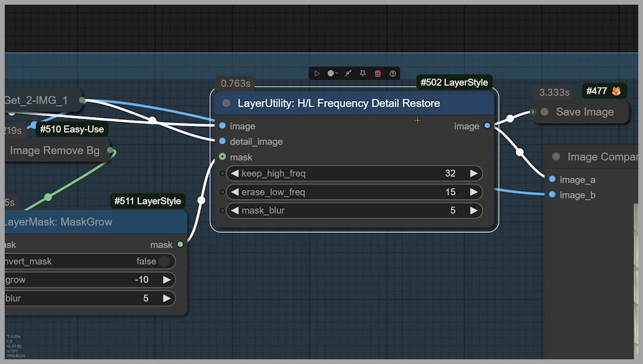The image size is (643, 364).
Task: Open node help question mark icon
Action: pos(393,74)
